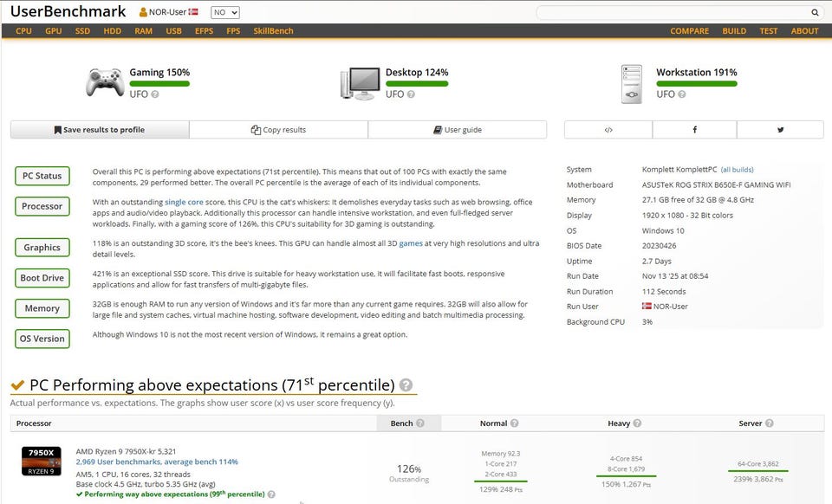Click the ASUSTeK ROG STRIX motherboard value

pos(717,185)
